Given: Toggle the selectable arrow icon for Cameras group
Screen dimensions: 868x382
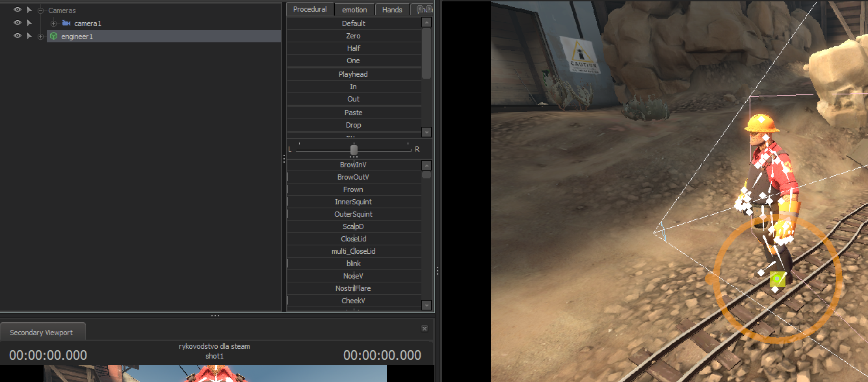Looking at the screenshot, I should point(29,10).
